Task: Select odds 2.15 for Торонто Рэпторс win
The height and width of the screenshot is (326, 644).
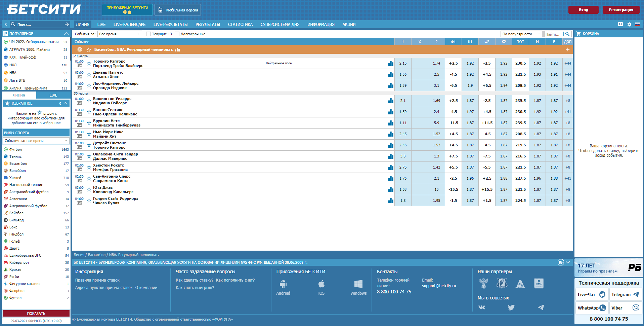Action: [x=403, y=63]
